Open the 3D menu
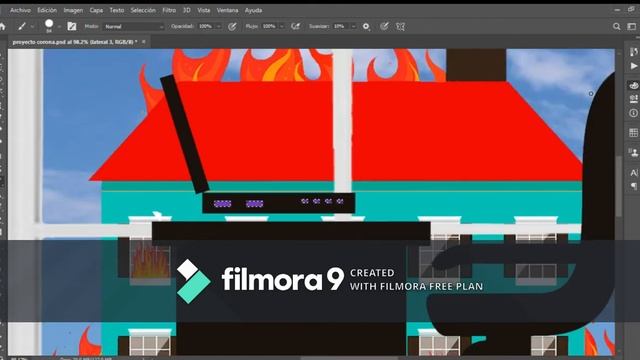Screen dimensions: 640x360 [x=187, y=10]
